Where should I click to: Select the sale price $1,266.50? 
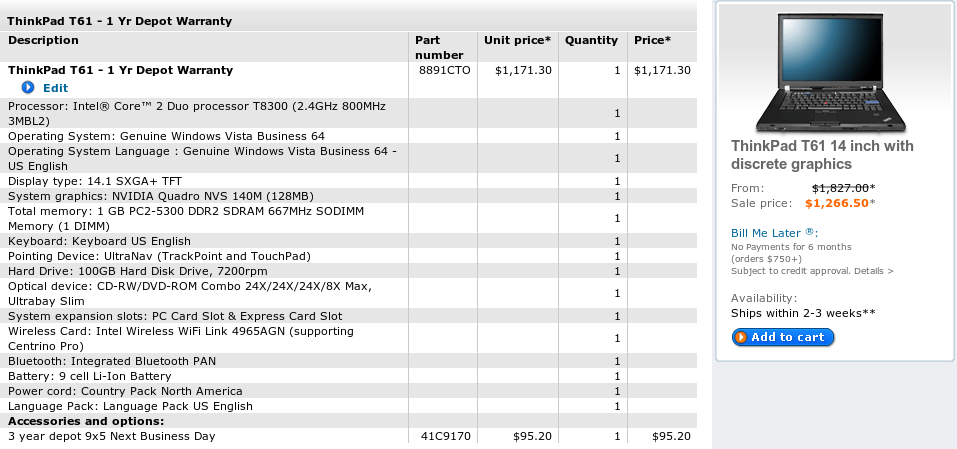[837, 203]
